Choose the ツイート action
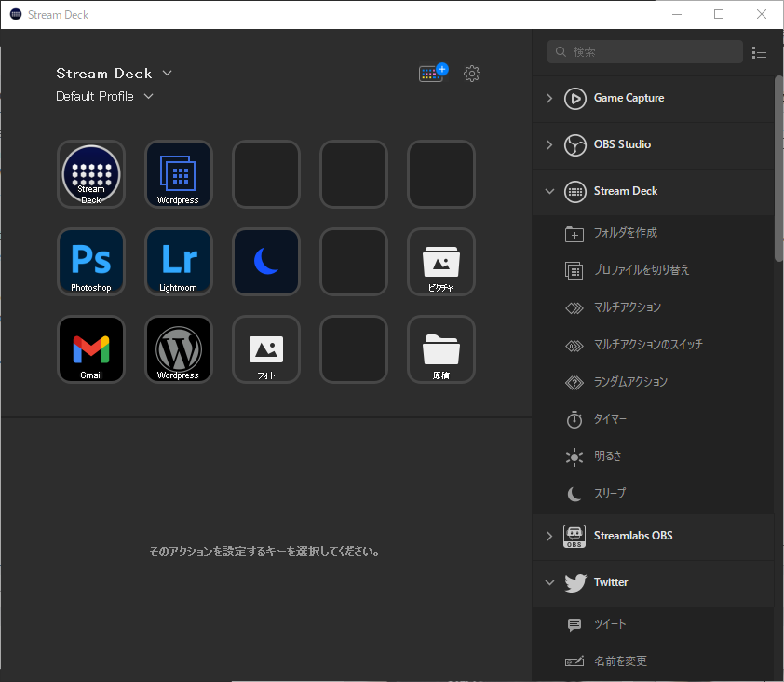 click(x=653, y=624)
